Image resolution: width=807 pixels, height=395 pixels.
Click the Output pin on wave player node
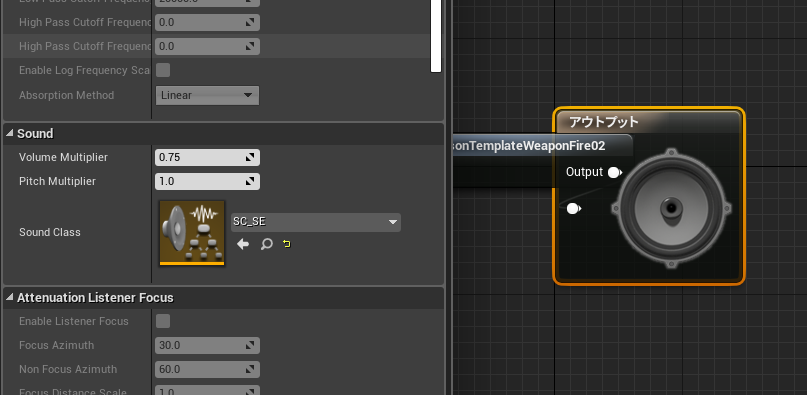615,172
